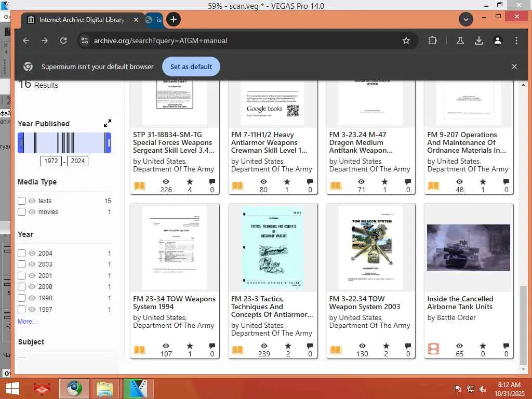Click FM 23-3 blue cover thumbnail
The image size is (532, 399).
coord(273,248)
